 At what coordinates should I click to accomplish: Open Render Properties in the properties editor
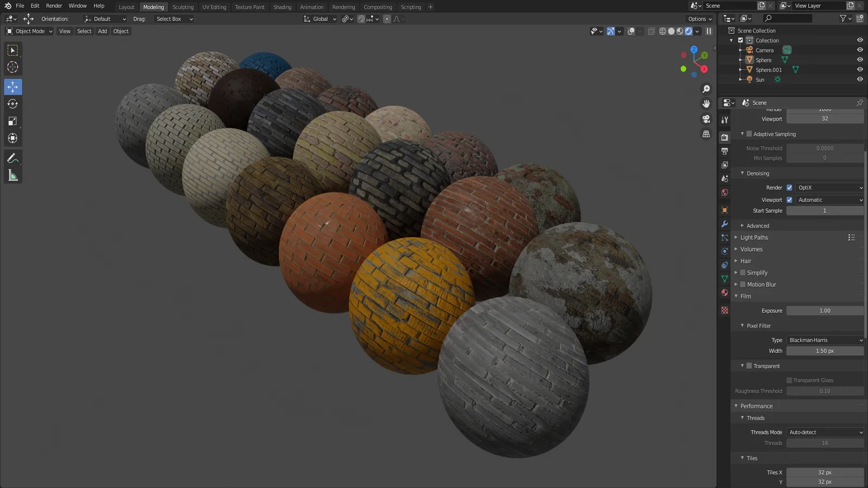point(724,137)
